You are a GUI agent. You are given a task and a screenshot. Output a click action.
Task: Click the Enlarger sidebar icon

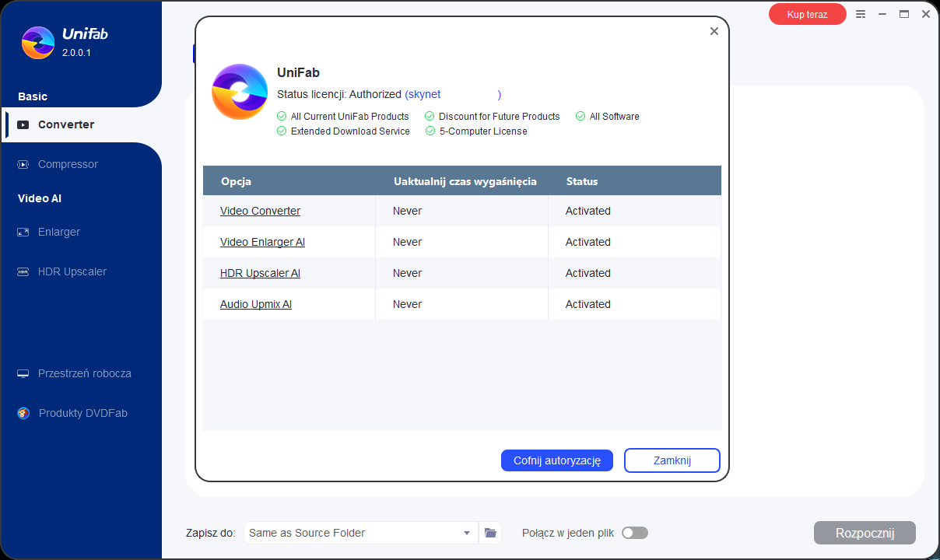pyautogui.click(x=23, y=232)
